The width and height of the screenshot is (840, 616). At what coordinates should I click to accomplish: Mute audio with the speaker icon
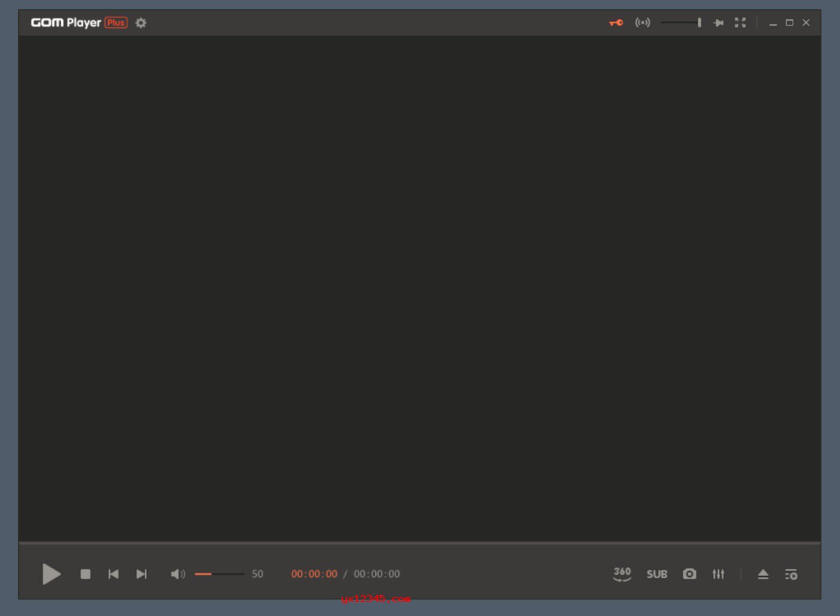click(x=178, y=574)
